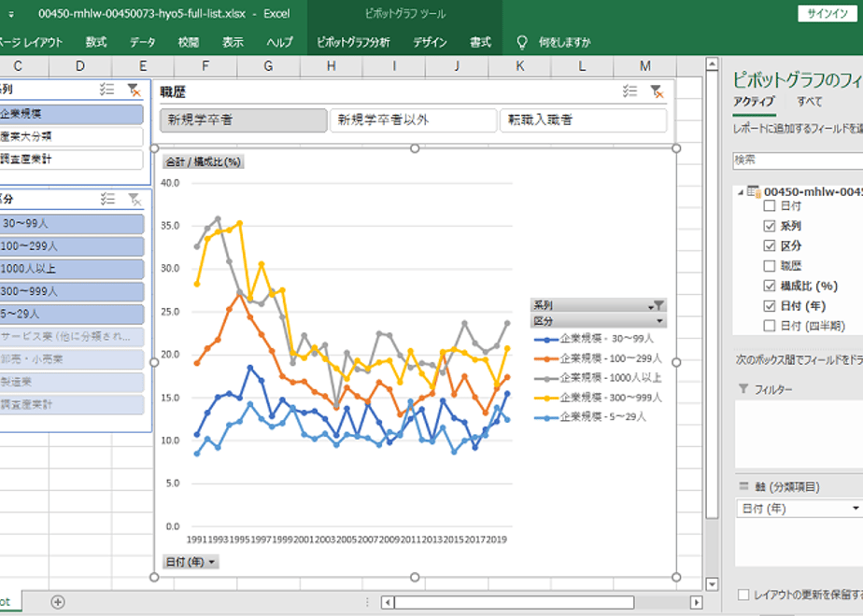
Task: Click legend entry 企業規模 - 300〜999人
Action: (x=598, y=397)
